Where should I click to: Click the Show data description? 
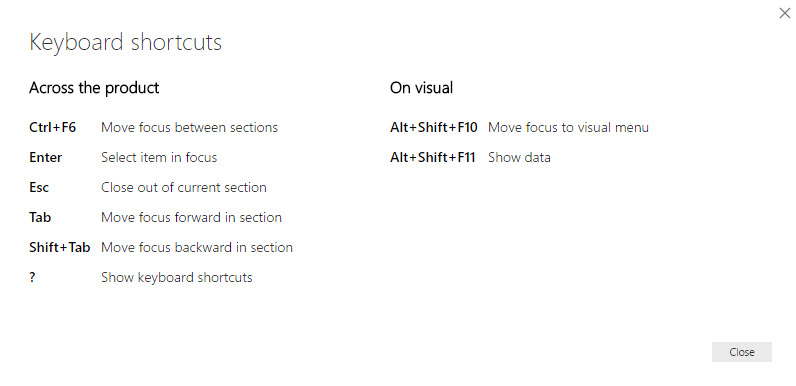click(519, 157)
